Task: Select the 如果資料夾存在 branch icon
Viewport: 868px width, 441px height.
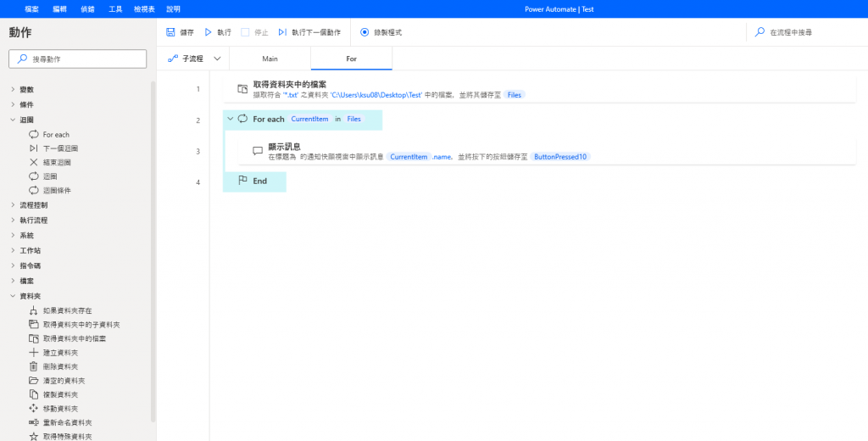Action: point(34,310)
